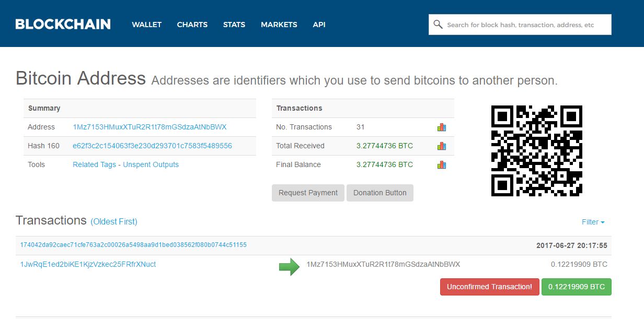Open address link 1Mz7153HMuxXTuR2R1t78mGSdzaAtNbBWX in Summary
644x319 pixels.
coord(149,127)
